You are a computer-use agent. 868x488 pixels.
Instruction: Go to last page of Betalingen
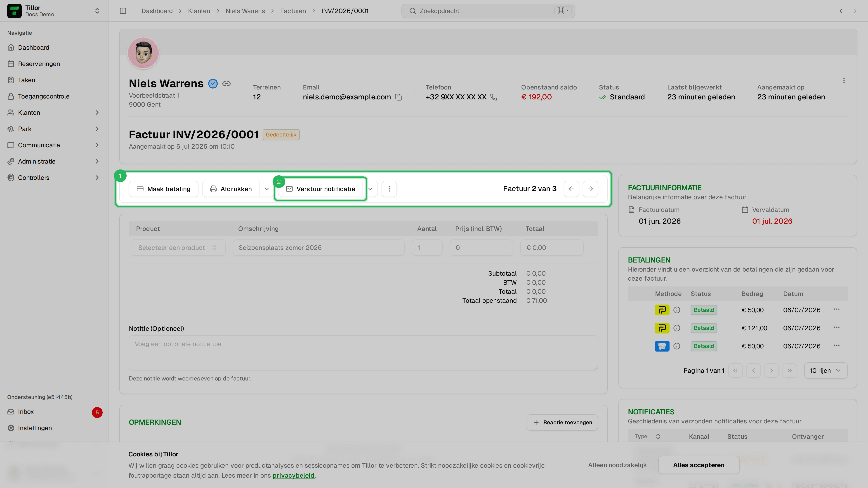(790, 371)
